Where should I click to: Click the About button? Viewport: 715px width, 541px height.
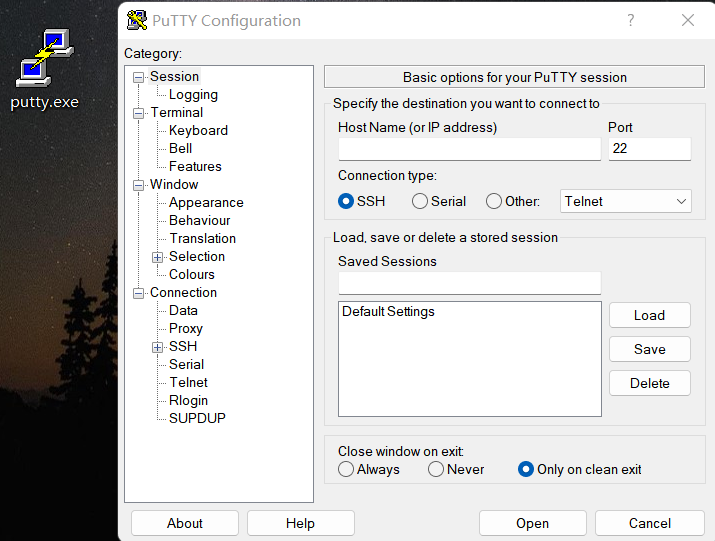pyautogui.click(x=185, y=523)
